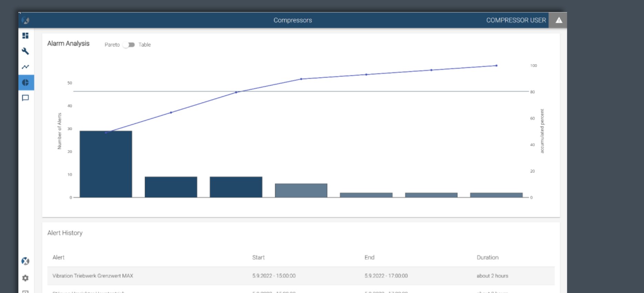This screenshot has height=293, width=644.
Task: Click the 'about 2 hours' duration of Vibration row
Action: coord(492,276)
